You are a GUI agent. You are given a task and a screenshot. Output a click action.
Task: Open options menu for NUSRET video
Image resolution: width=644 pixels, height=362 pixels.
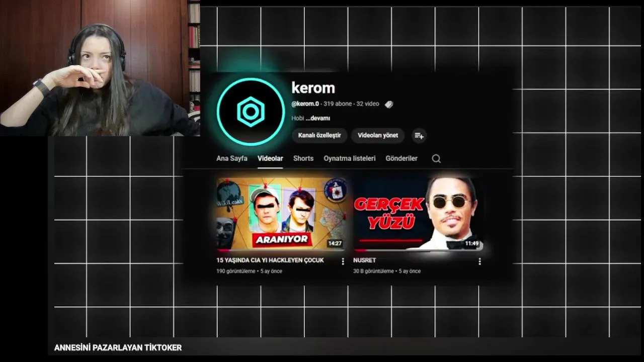(479, 261)
